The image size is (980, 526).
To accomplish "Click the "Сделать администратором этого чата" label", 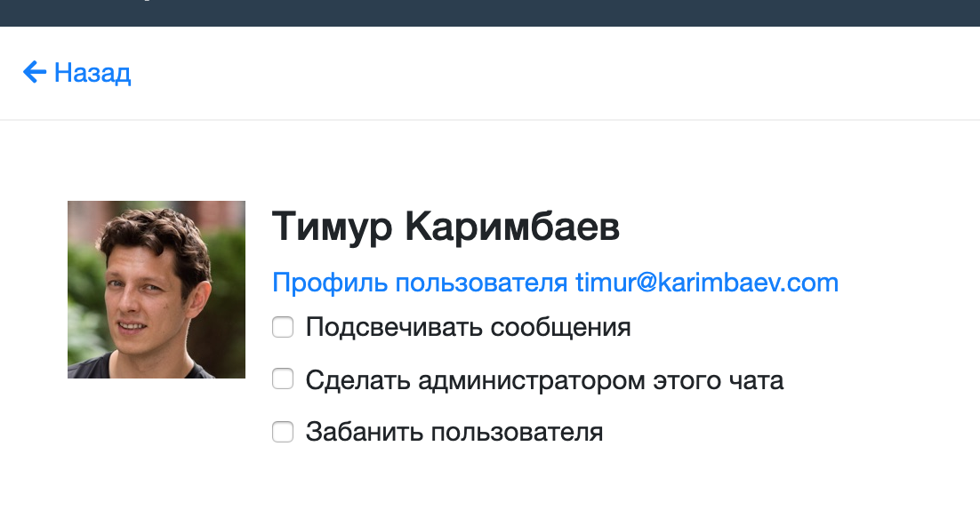I will pyautogui.click(x=544, y=380).
